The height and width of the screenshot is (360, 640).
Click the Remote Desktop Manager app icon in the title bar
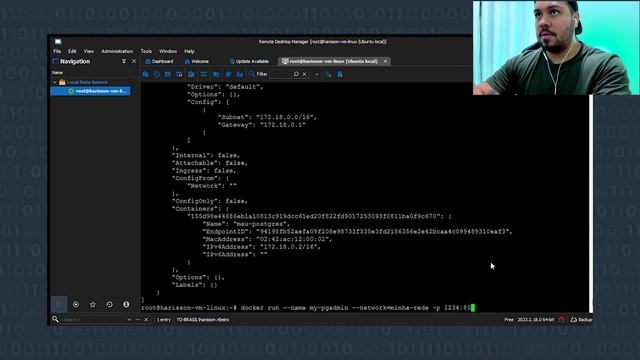pyautogui.click(x=58, y=42)
